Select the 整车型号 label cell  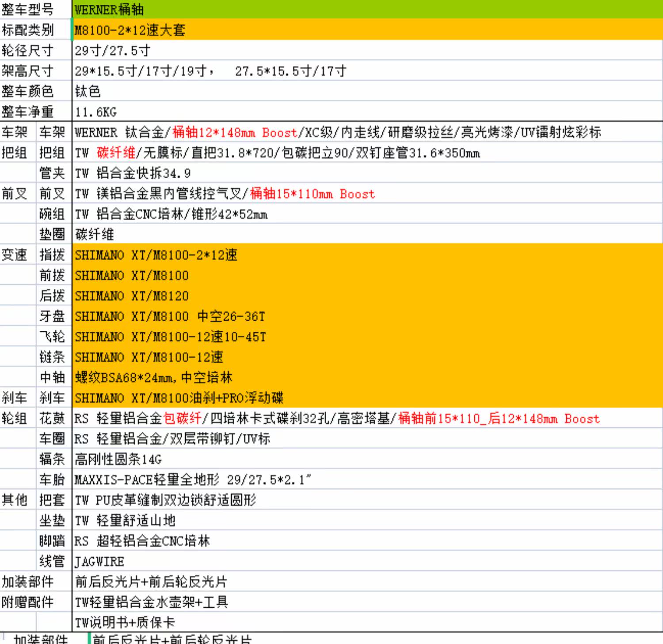36,9
